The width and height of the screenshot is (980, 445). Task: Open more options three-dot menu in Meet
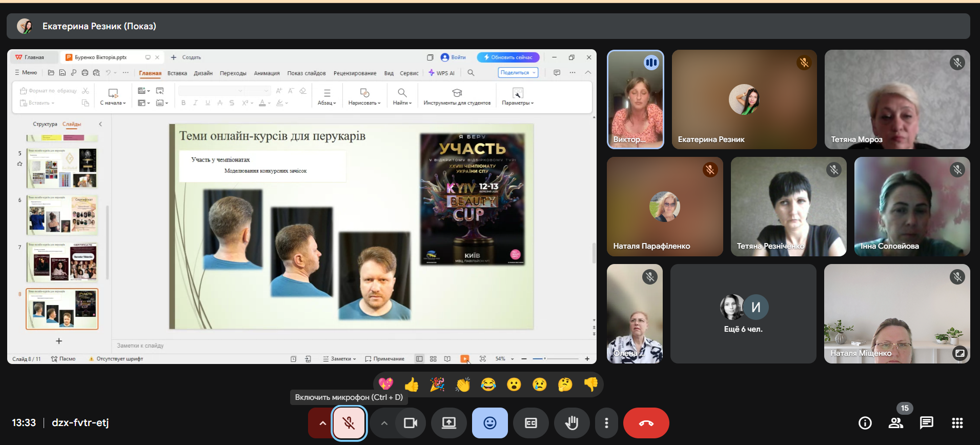pos(606,423)
